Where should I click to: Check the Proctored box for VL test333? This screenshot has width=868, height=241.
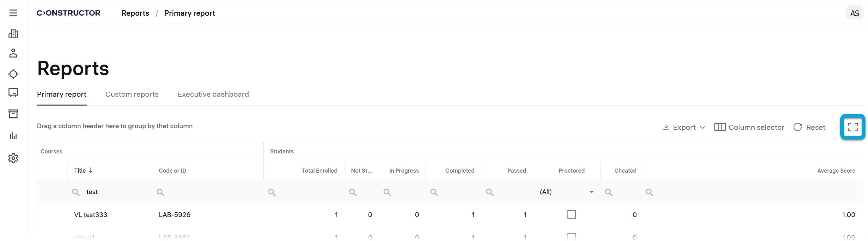point(572,215)
